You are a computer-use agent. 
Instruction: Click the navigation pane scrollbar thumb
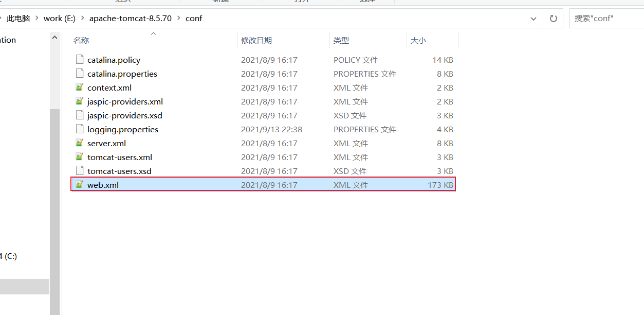point(54,212)
